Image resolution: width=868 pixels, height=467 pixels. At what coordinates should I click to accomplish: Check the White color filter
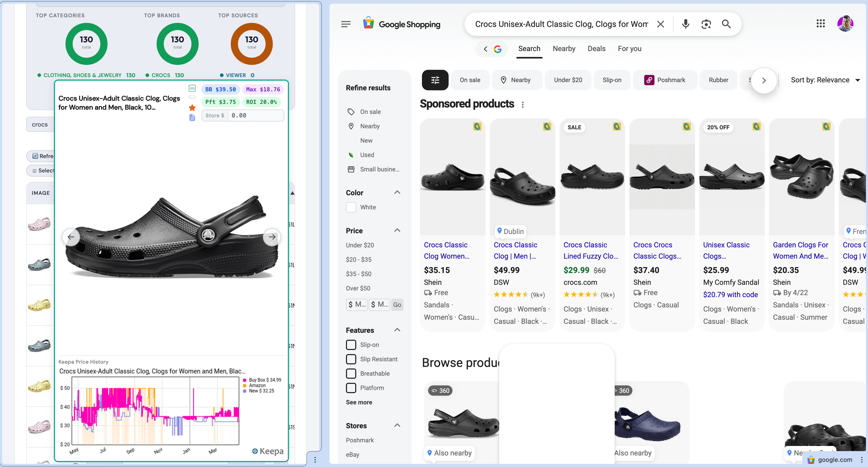coord(351,207)
